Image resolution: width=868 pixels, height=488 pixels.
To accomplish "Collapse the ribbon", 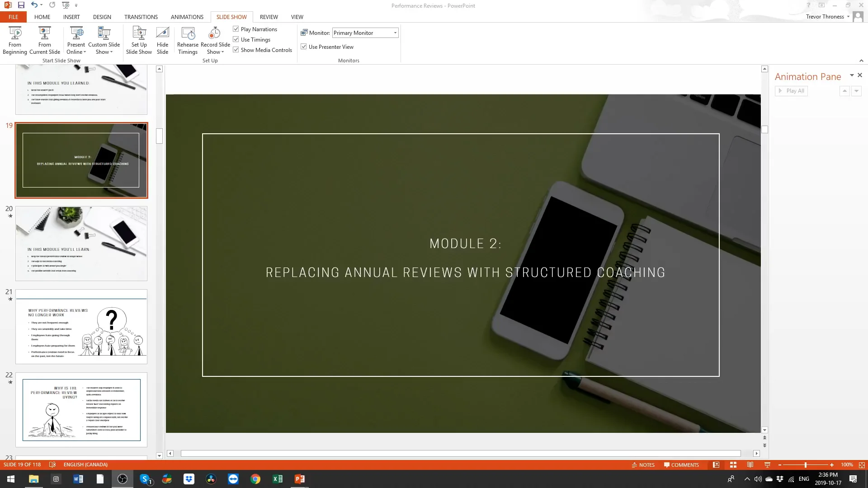I will coord(861,61).
